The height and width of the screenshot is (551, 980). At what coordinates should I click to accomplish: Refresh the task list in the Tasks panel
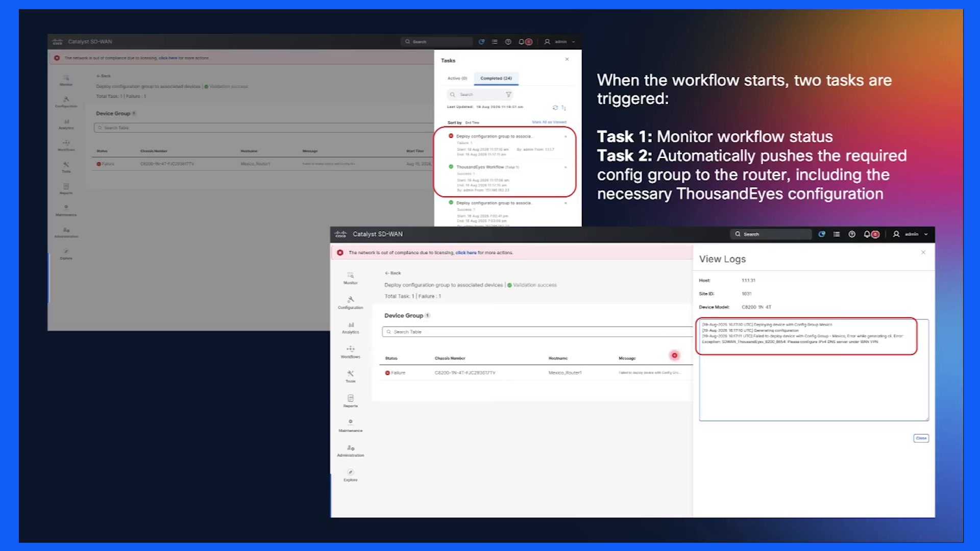pos(555,108)
